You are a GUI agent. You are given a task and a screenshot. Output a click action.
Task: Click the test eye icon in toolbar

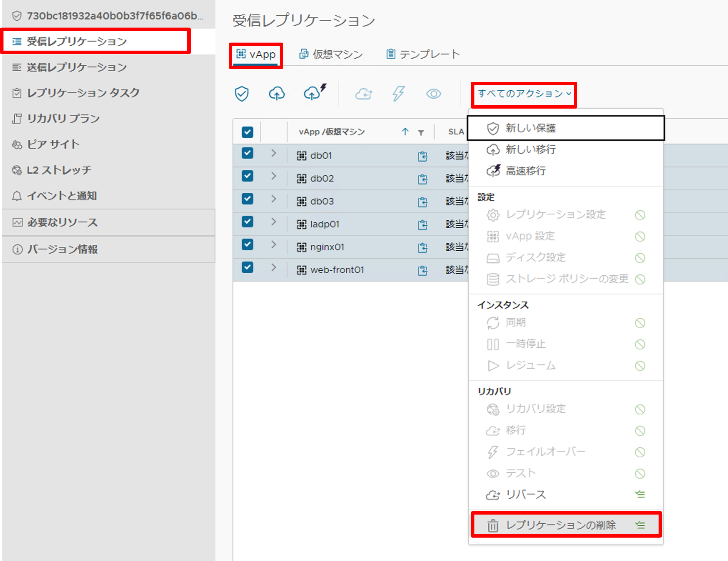(x=433, y=94)
